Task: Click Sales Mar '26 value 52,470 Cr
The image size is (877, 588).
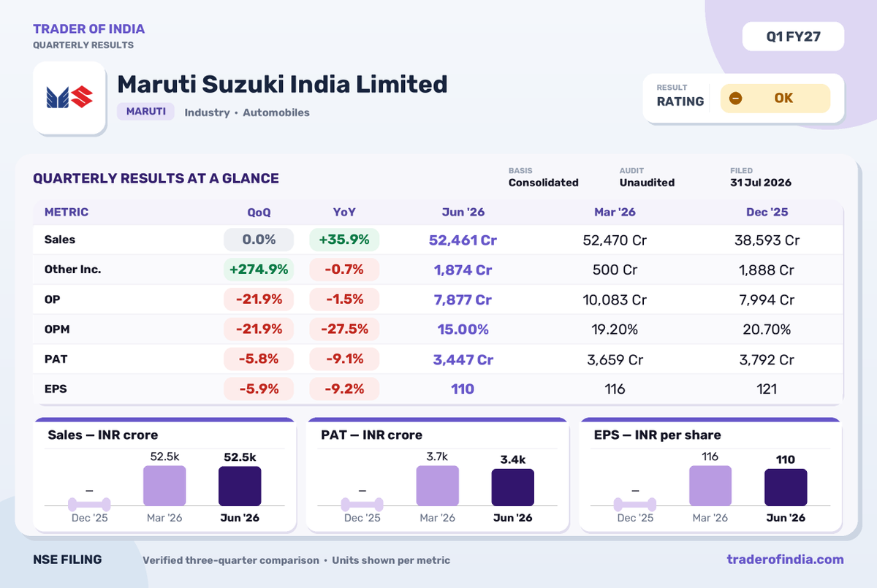Action: click(615, 240)
